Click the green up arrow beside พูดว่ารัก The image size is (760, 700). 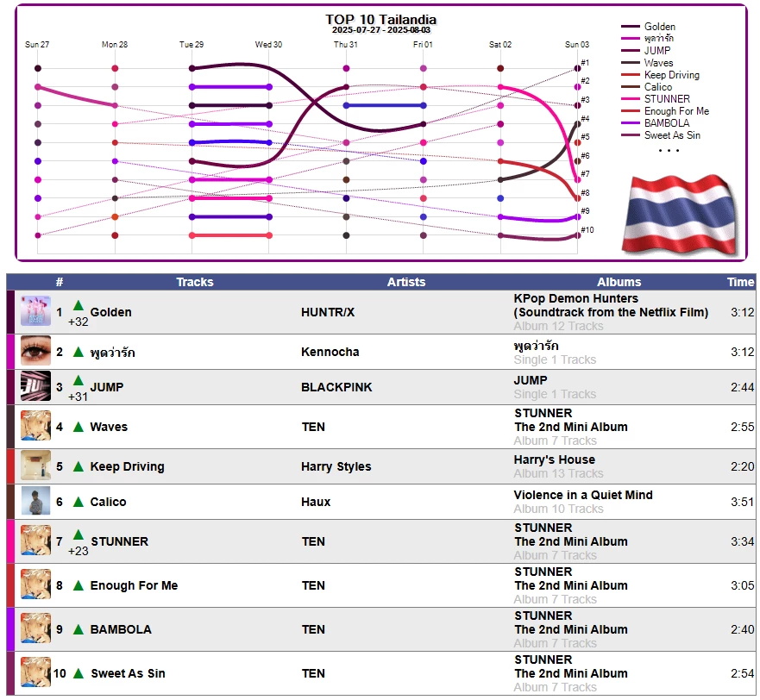pyautogui.click(x=78, y=352)
